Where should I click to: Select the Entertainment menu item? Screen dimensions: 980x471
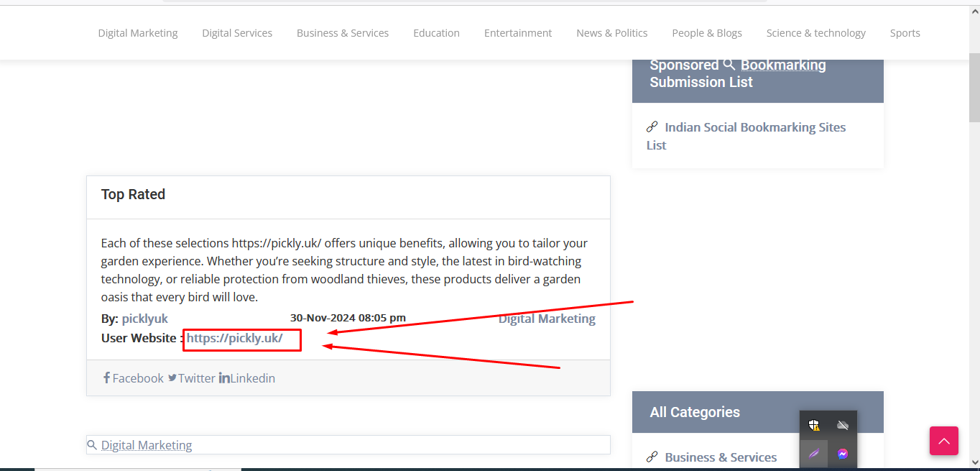point(518,33)
